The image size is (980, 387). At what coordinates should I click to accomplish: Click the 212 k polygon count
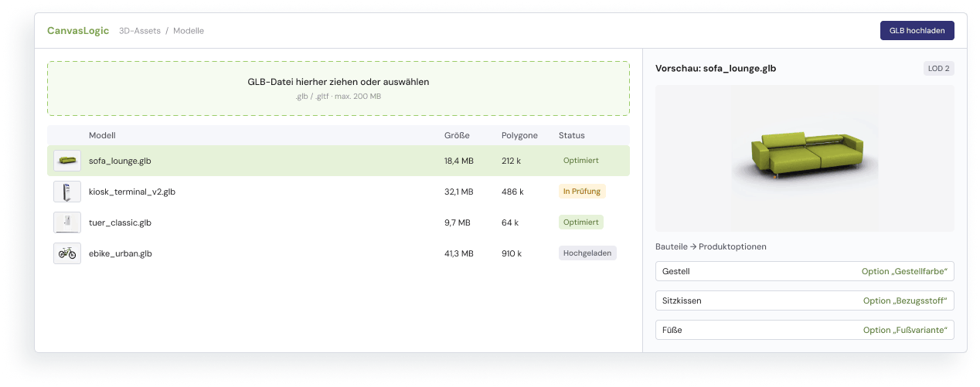tap(512, 161)
